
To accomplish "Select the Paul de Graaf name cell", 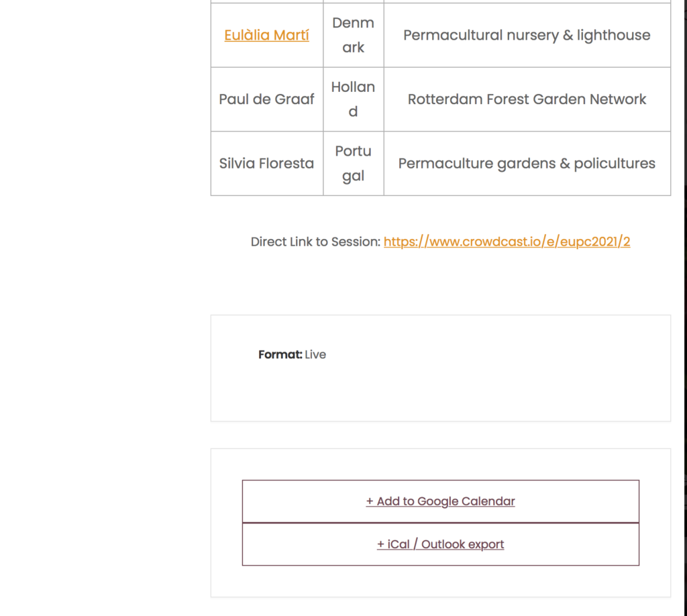I will pos(267,99).
